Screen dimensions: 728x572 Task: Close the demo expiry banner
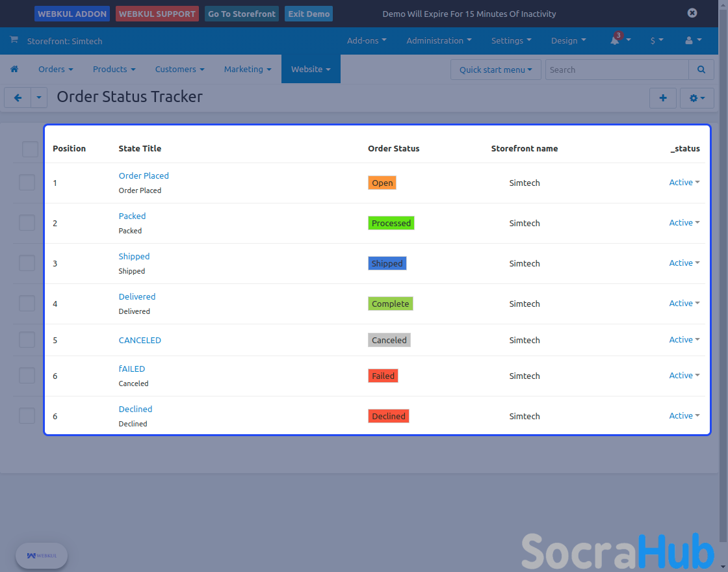[x=692, y=13]
